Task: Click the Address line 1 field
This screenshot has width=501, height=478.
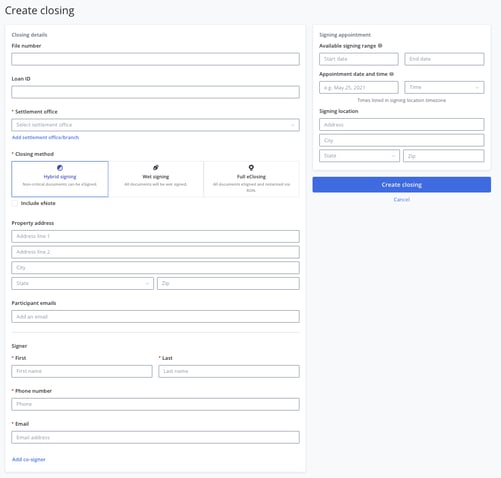Action: pos(155,236)
